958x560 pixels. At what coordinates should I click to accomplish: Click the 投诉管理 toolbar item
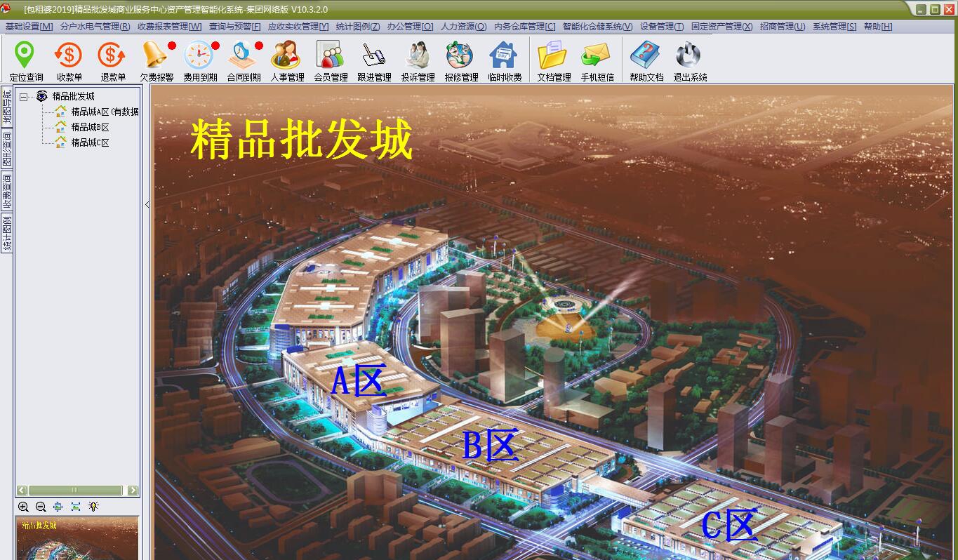click(x=416, y=60)
